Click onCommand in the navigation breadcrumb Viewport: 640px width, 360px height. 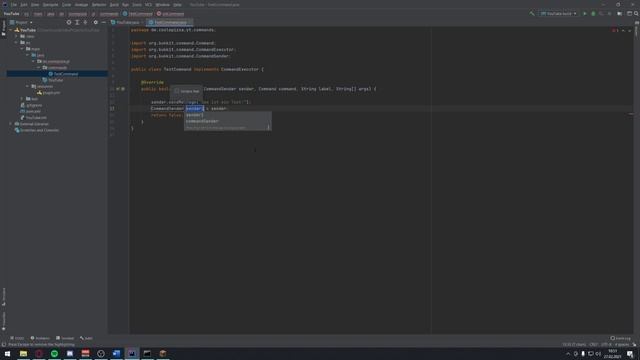171,14
